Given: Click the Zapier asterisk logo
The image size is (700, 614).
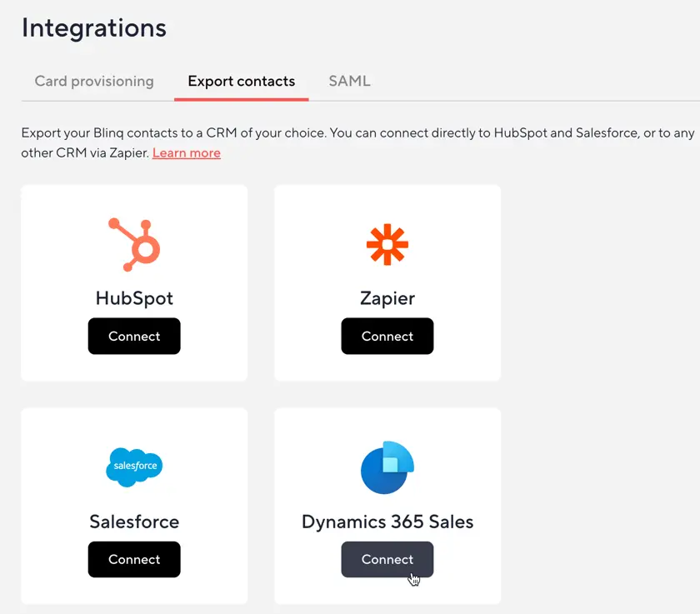Looking at the screenshot, I should tap(387, 245).
